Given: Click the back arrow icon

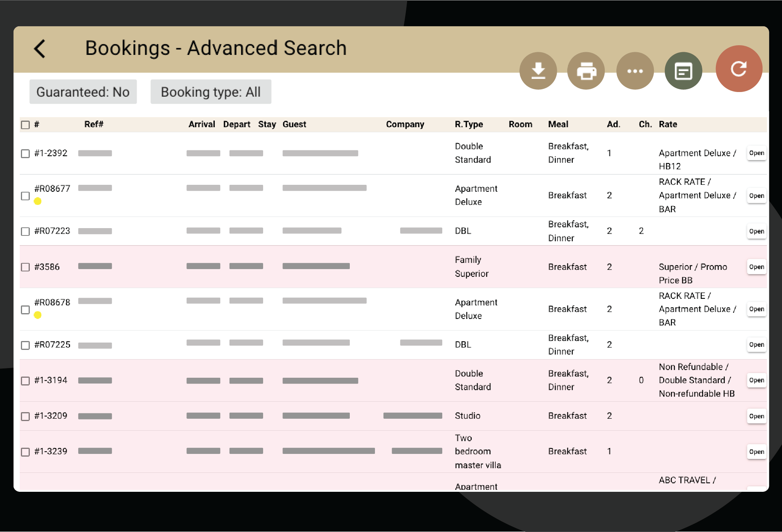Looking at the screenshot, I should pos(40,49).
